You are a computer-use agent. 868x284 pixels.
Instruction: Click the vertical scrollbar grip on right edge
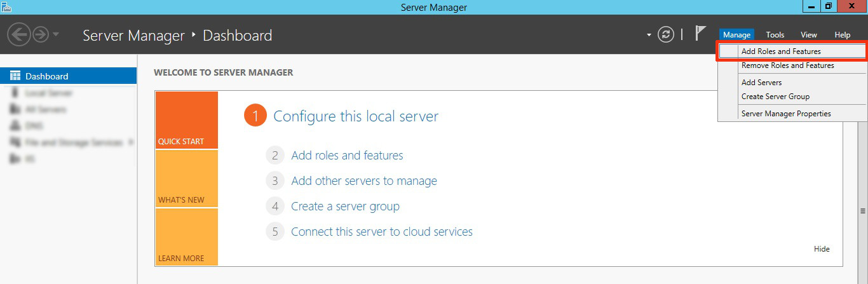(x=863, y=210)
